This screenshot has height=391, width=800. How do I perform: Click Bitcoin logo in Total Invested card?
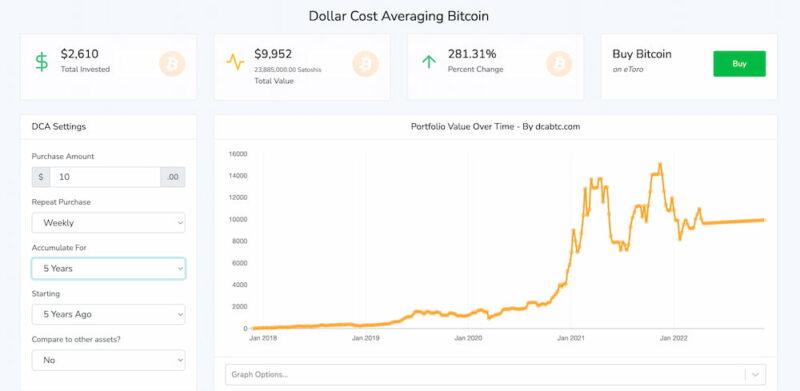[x=172, y=64]
